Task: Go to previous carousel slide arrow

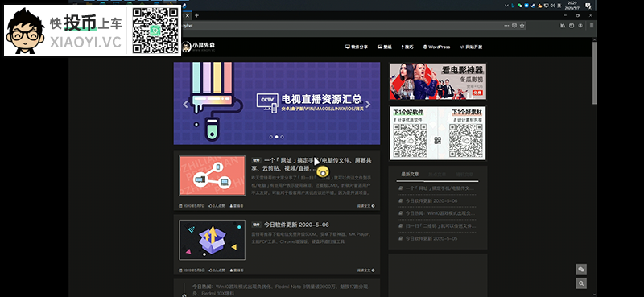Action: point(185,105)
